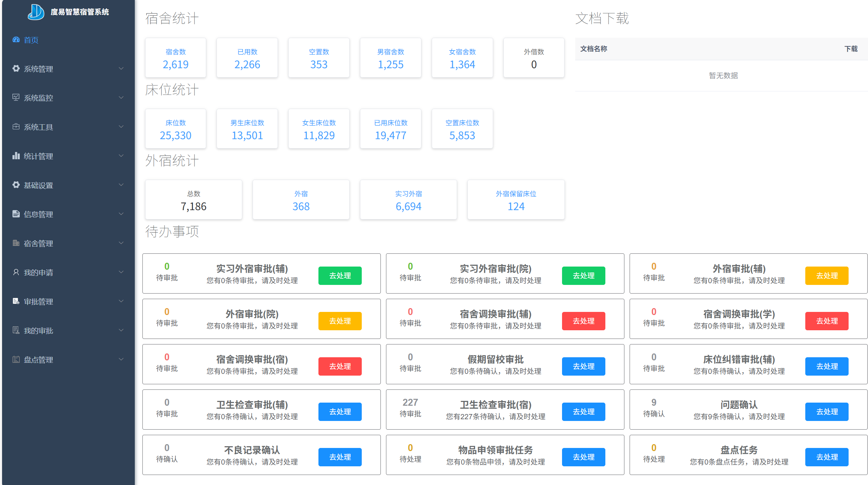Expand the 我的审批 chevron arrow
The image size is (868, 485).
pos(121,330)
